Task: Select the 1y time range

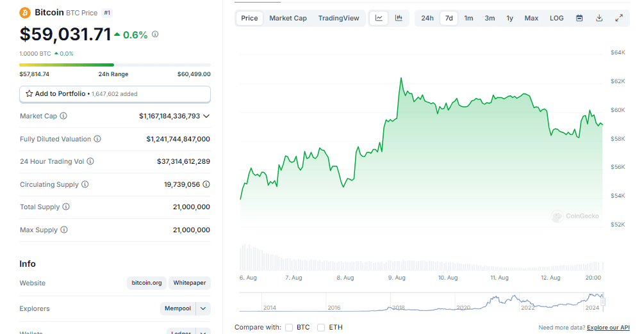Action: tap(509, 18)
